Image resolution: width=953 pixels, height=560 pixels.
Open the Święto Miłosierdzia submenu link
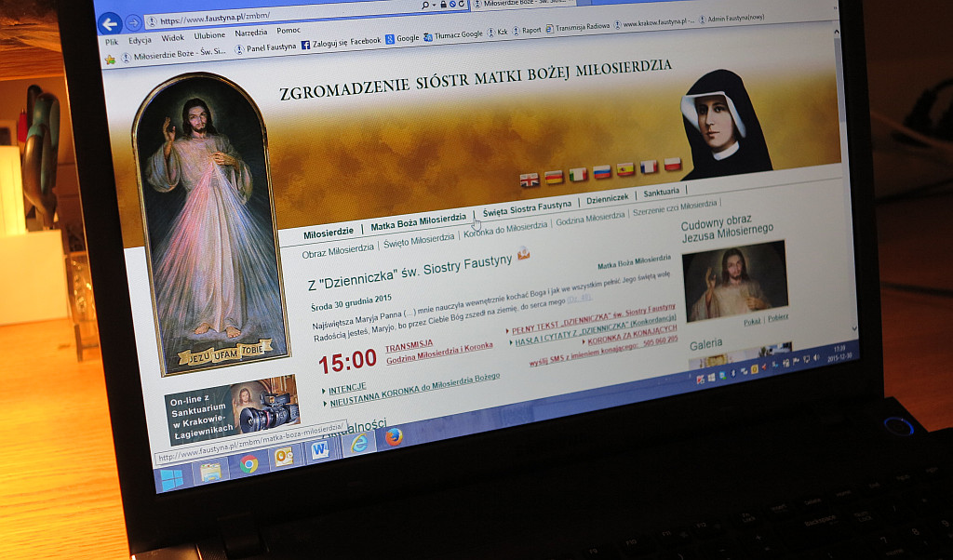[418, 241]
